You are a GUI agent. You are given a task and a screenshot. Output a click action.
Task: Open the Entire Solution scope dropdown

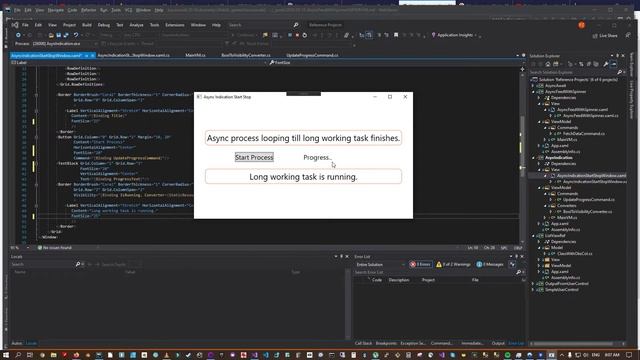(380, 264)
